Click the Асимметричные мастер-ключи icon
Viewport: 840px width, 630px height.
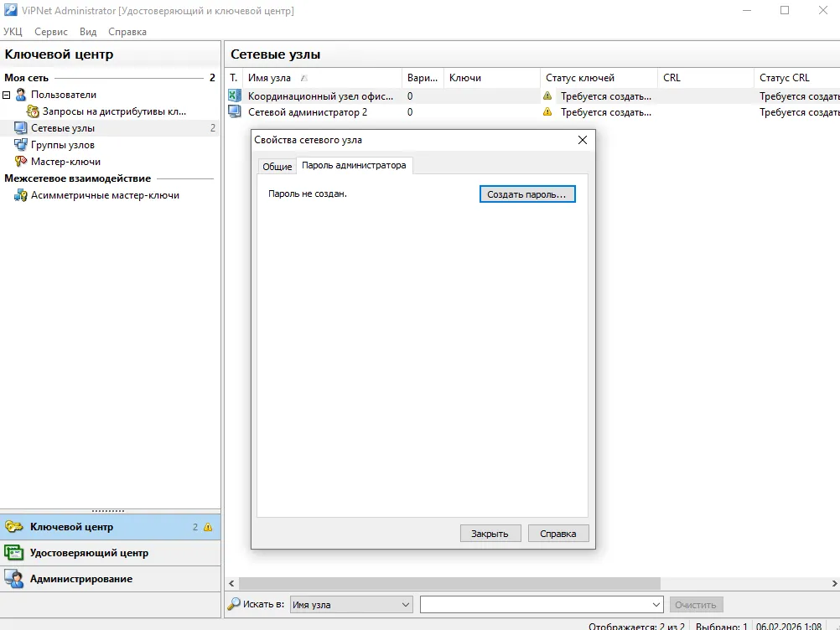(21, 195)
